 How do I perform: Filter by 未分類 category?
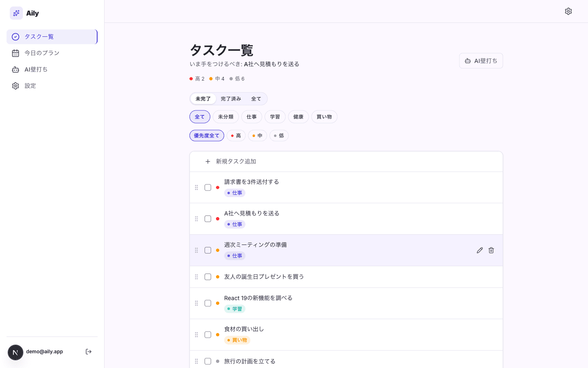tap(226, 117)
